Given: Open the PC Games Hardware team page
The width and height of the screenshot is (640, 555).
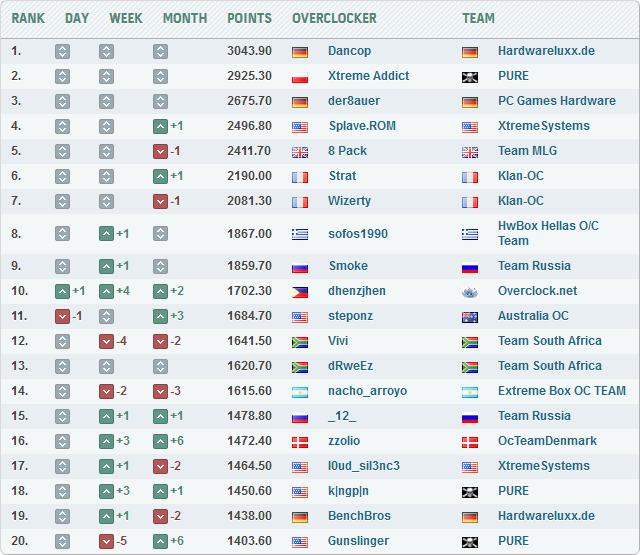Looking at the screenshot, I should 556,101.
